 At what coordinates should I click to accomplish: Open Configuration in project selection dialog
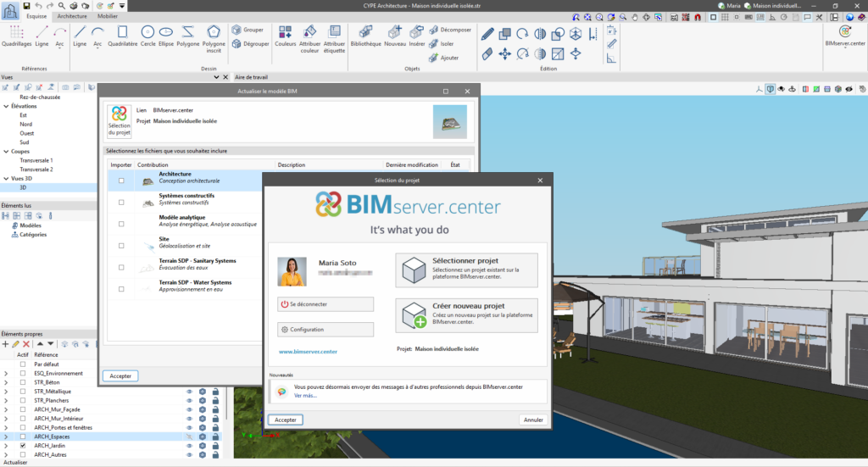325,330
